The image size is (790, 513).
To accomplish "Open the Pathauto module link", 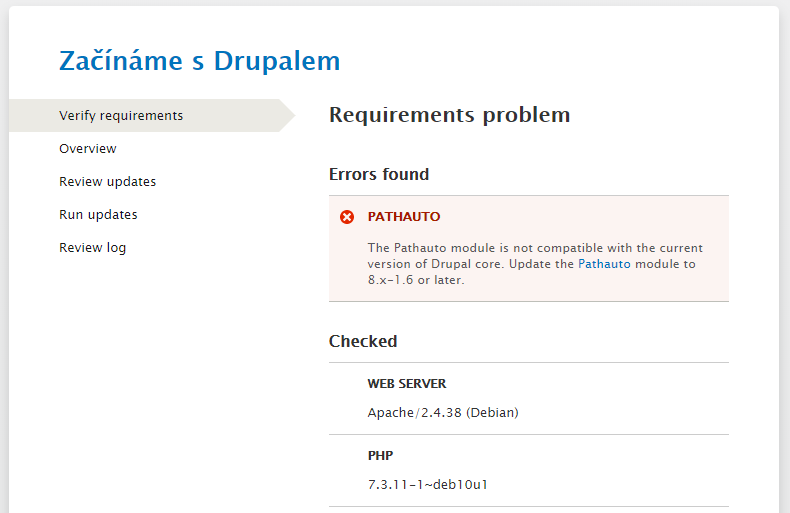I will [604, 264].
